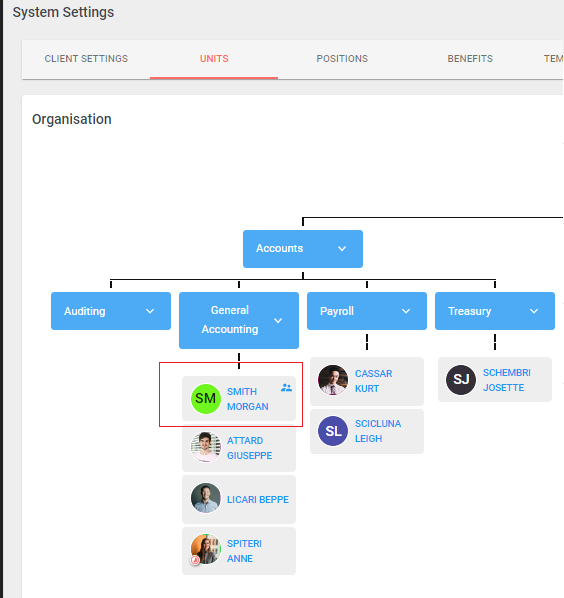Viewport: 564px width, 598px height.
Task: Open the General Accounting unit dropdown arrow
Action: 278,321
